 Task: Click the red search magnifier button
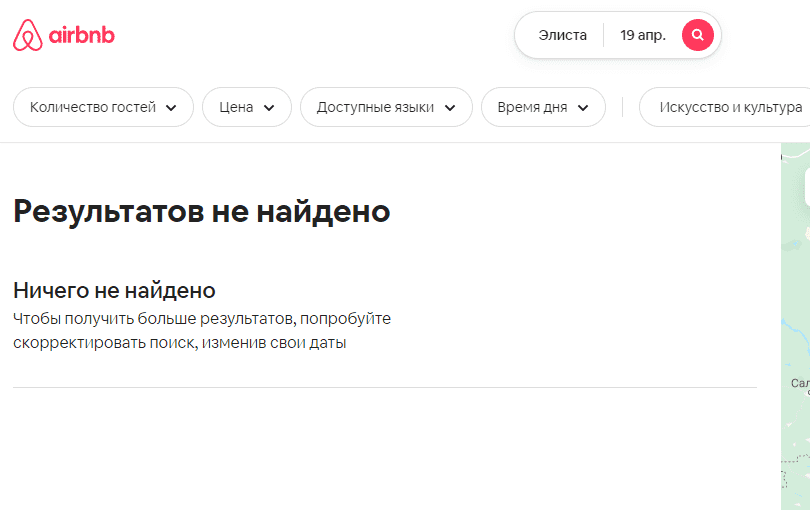pyautogui.click(x=697, y=35)
